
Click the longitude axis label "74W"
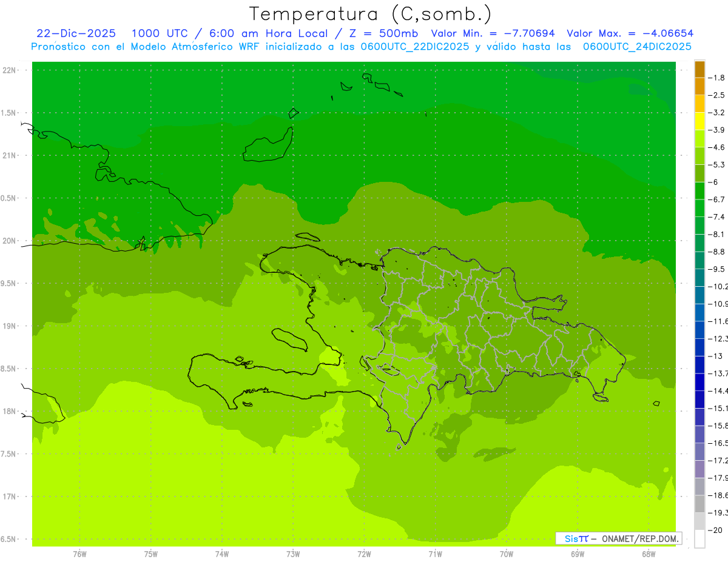221,554
